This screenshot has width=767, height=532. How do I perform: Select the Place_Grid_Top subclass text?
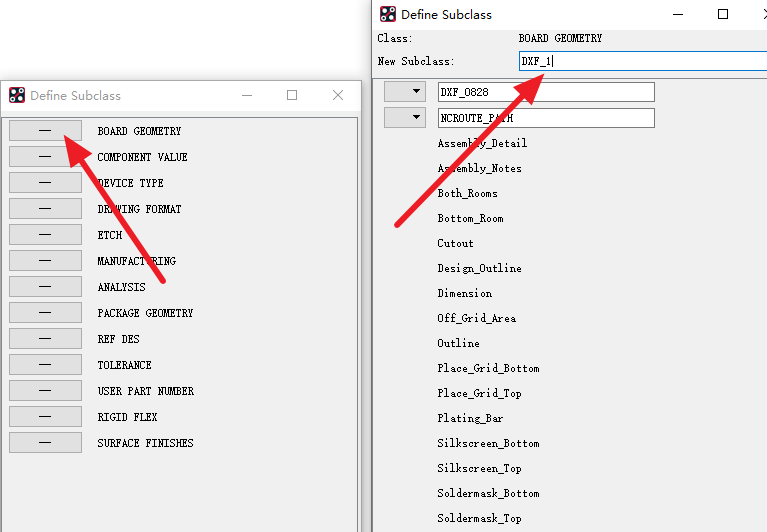[x=479, y=393]
